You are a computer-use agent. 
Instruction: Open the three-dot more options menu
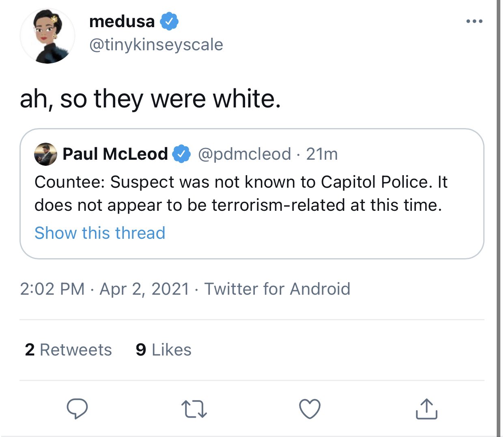[474, 21]
